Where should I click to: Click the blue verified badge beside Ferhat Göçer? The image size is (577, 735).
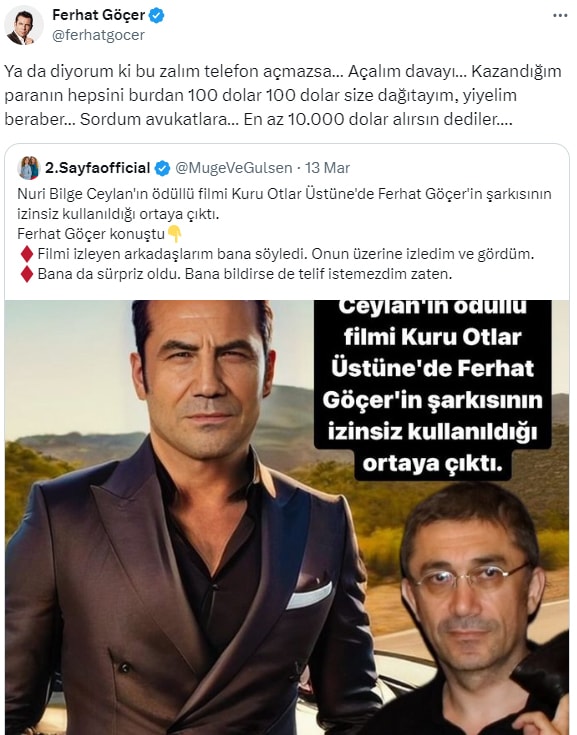pos(156,15)
